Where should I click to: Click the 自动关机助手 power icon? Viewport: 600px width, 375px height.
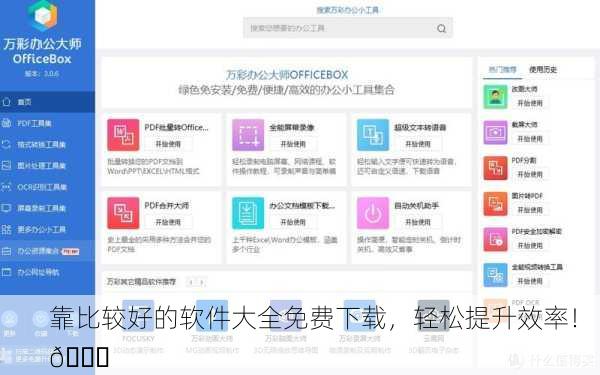(373, 213)
